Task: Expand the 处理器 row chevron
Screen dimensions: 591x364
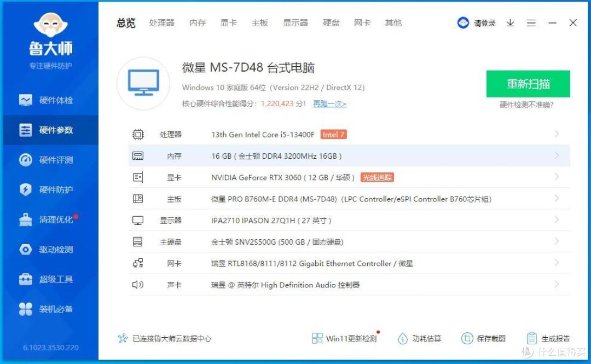Action: point(557,134)
